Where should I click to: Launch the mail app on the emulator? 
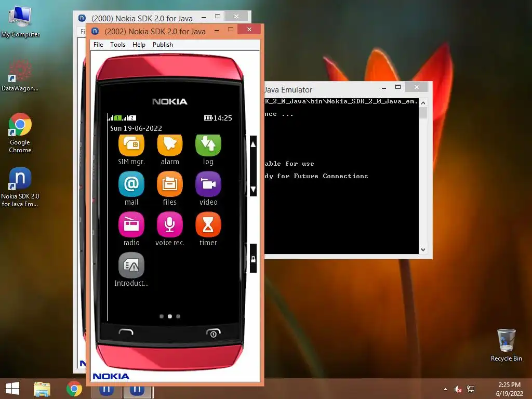click(131, 184)
